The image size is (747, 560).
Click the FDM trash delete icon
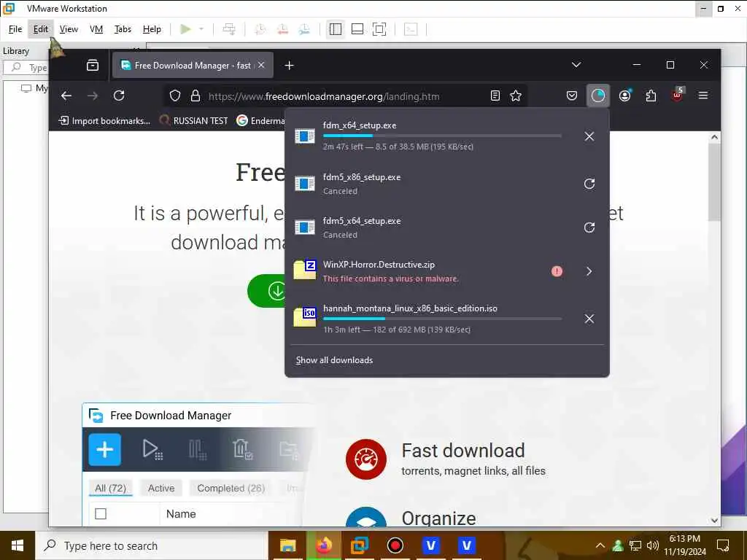(242, 449)
